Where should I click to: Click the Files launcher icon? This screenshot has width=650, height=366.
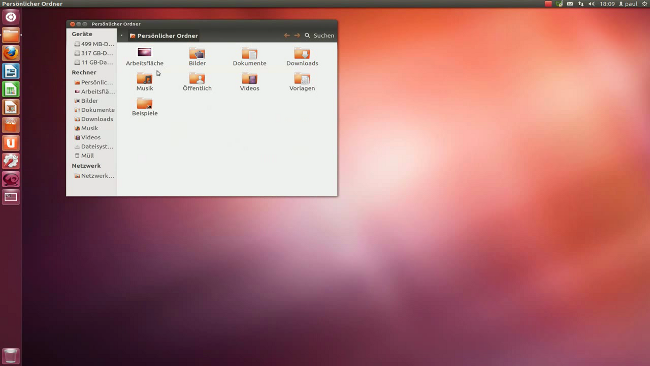tap(11, 35)
